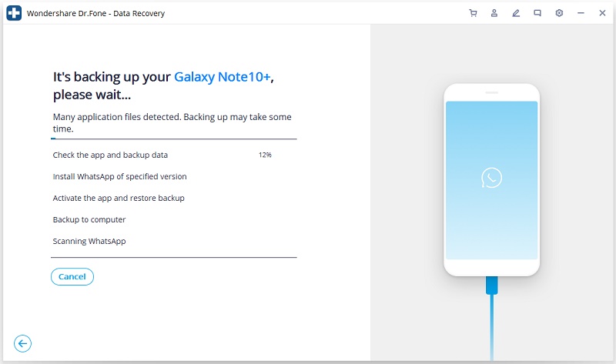
Task: Click the 12% progress value
Action: coord(265,155)
